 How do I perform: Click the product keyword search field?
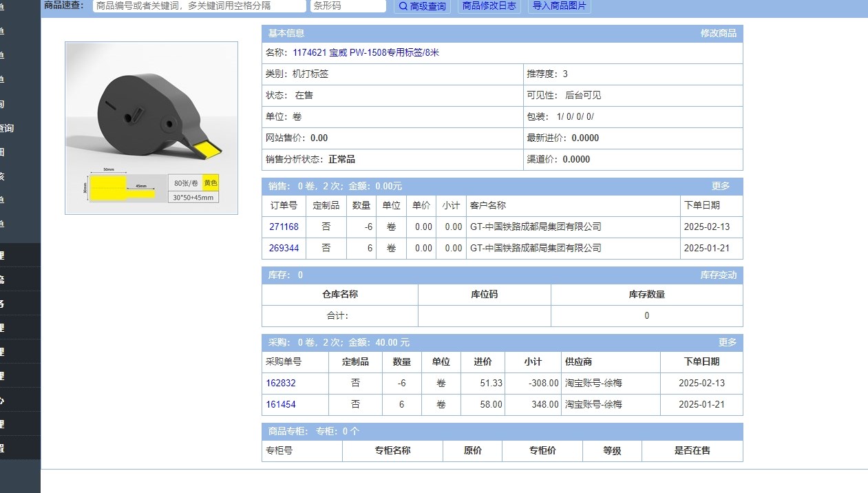[199, 6]
